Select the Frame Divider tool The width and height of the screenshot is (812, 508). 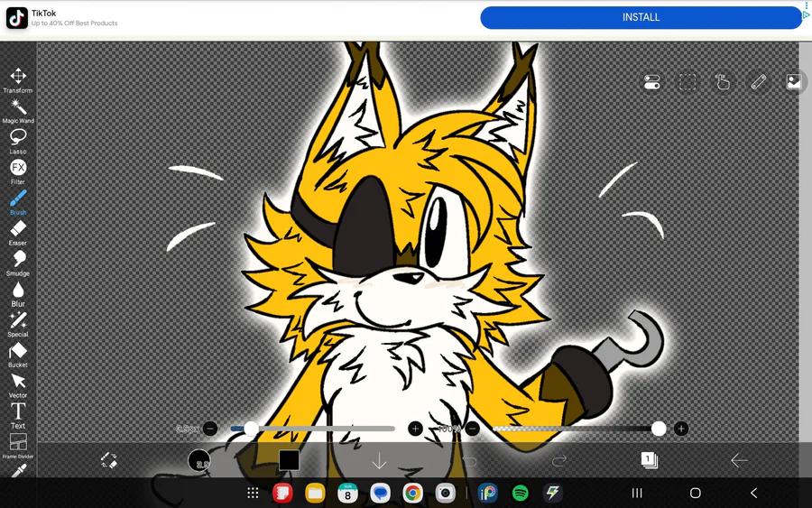coord(18,446)
